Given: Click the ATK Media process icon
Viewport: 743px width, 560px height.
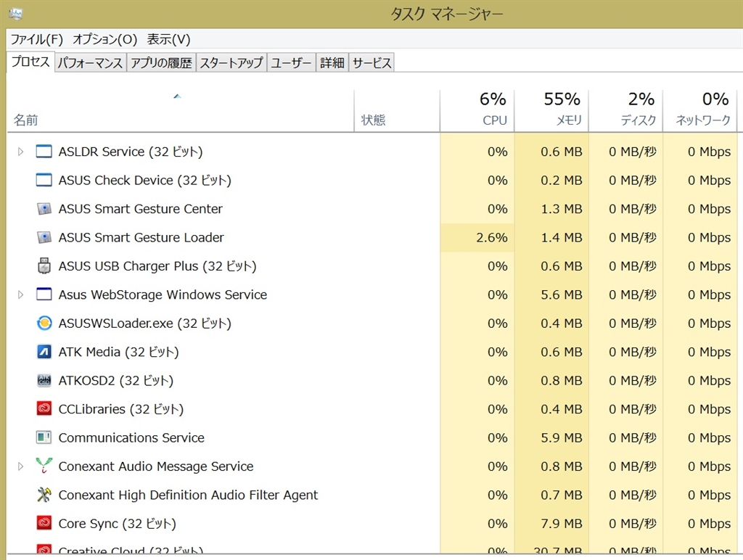Looking at the screenshot, I should point(44,352).
